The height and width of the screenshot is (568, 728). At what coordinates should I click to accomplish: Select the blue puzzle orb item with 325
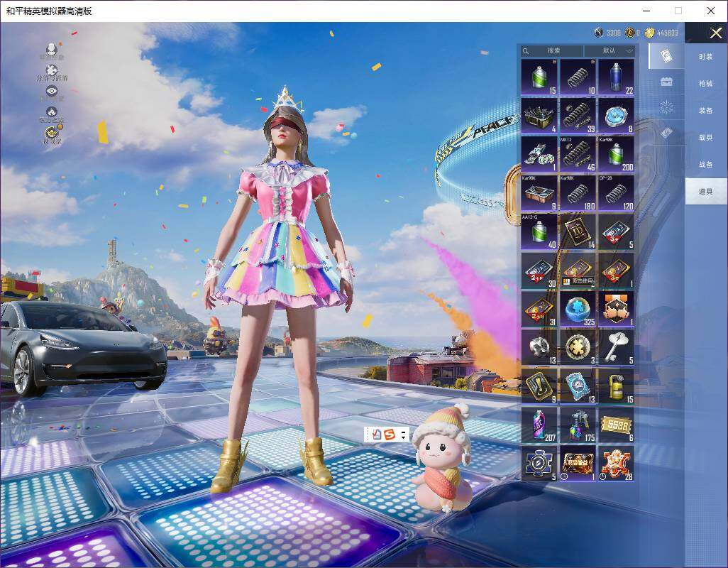coord(578,310)
